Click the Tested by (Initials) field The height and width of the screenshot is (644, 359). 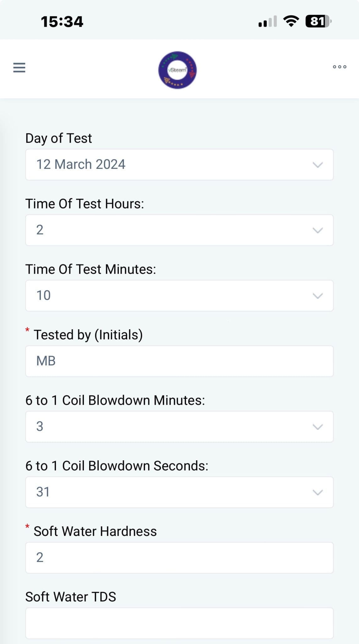(179, 361)
